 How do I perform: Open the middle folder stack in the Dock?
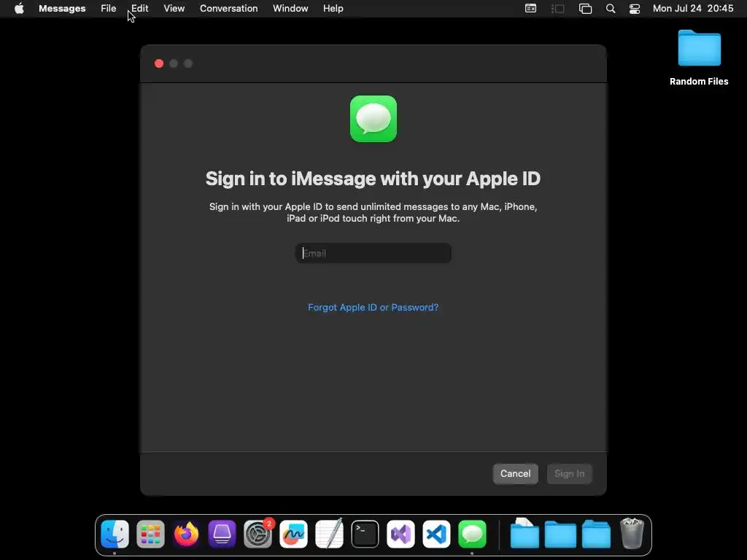point(560,534)
